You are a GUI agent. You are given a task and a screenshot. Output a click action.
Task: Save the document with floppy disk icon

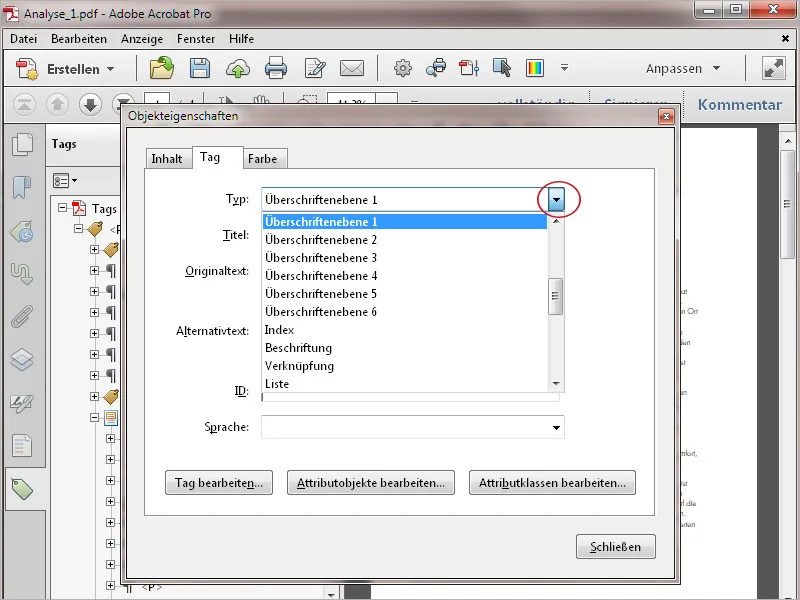point(199,68)
